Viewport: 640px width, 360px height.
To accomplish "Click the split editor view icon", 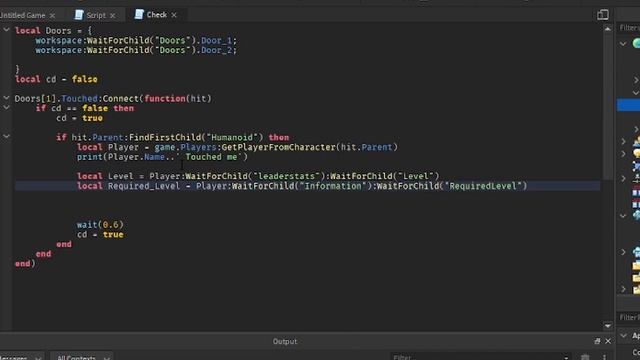I will [x=603, y=15].
